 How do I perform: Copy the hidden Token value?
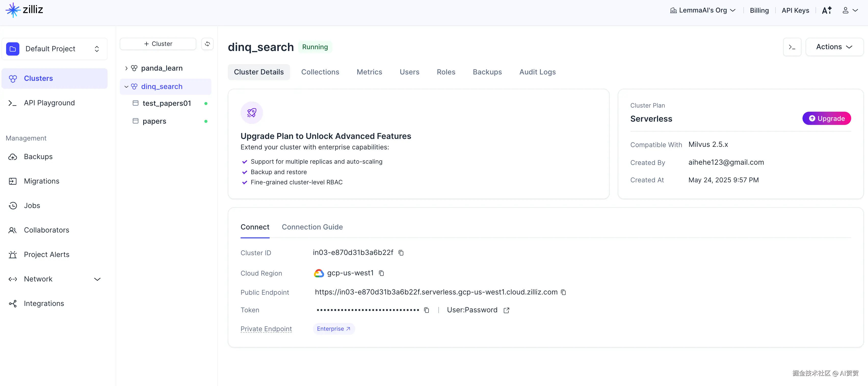[x=427, y=310]
